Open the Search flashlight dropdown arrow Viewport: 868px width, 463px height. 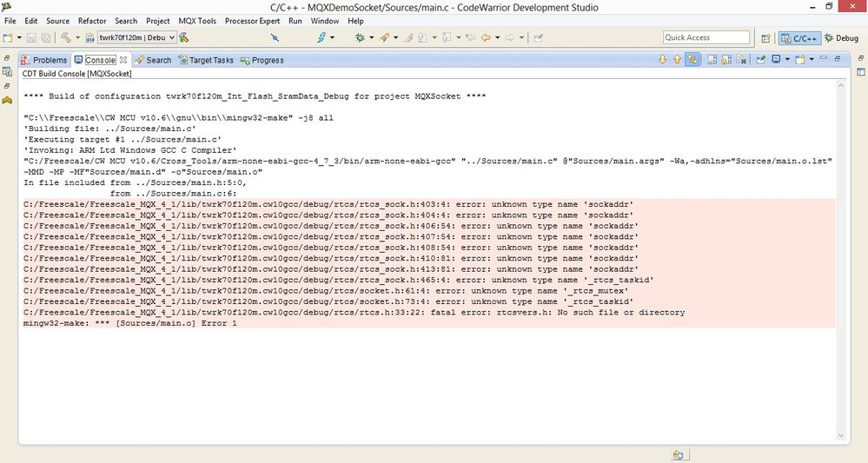(395, 37)
